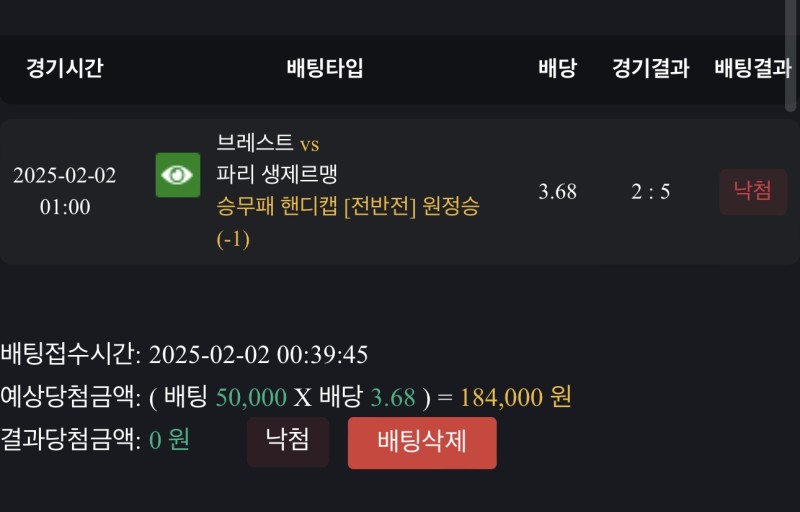Click the 낙첨 button beside 결과당첨금액

coord(288,441)
